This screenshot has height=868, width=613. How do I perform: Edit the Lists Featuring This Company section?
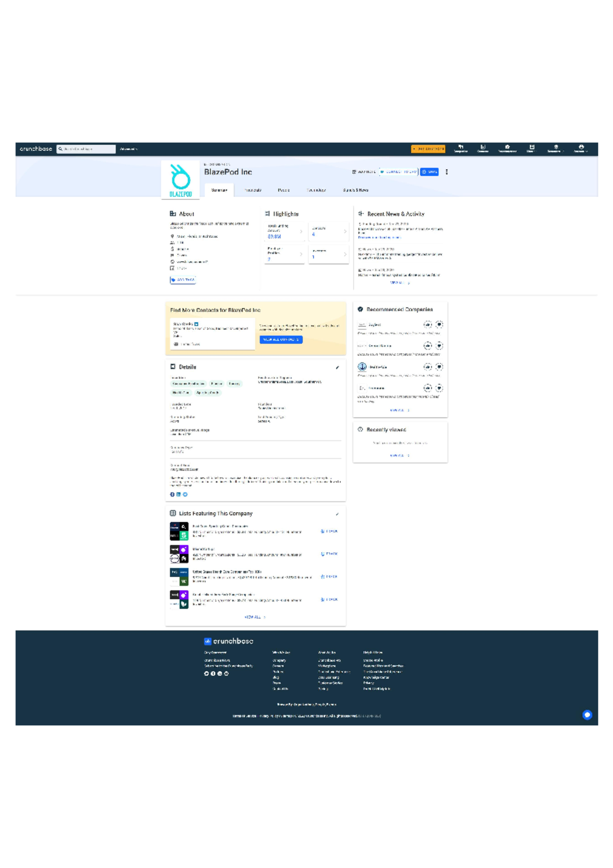coord(337,514)
